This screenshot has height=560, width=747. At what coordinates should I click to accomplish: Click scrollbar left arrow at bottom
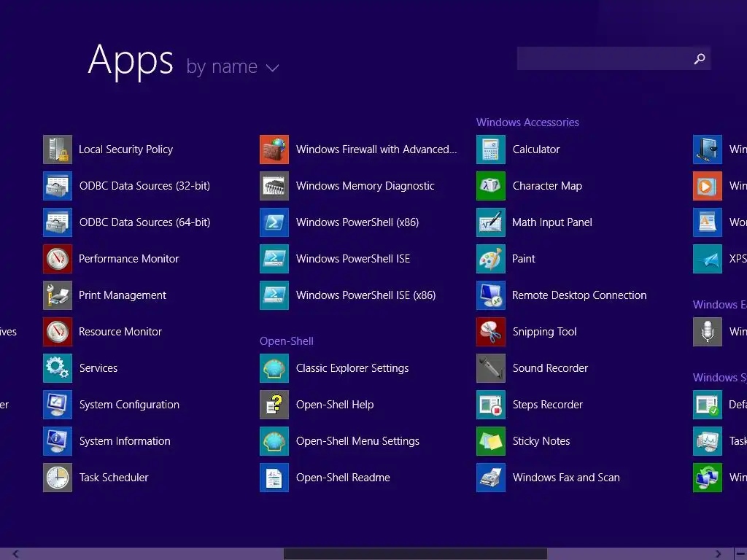(15, 554)
